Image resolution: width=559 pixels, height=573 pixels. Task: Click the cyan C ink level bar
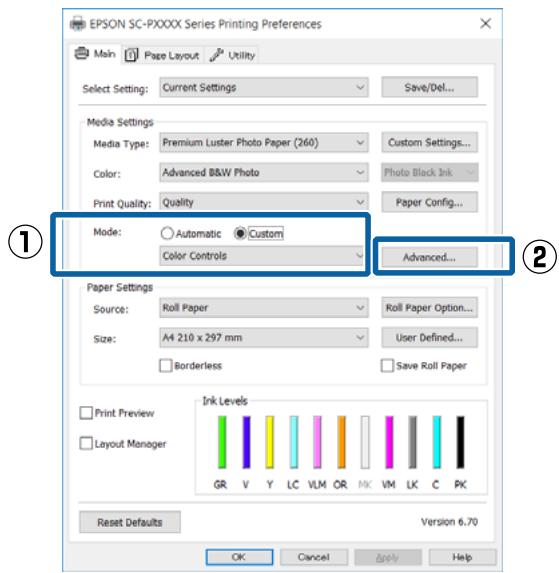(437, 442)
